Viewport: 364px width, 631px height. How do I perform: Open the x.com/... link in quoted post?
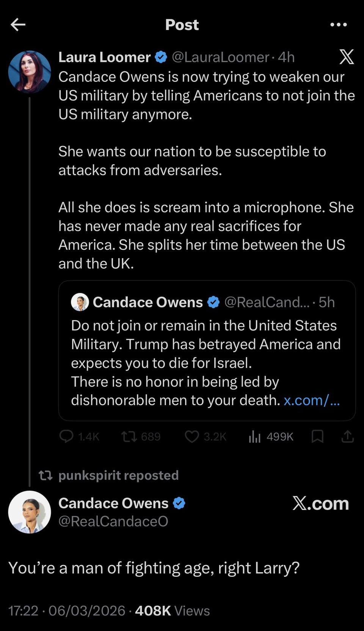(311, 400)
